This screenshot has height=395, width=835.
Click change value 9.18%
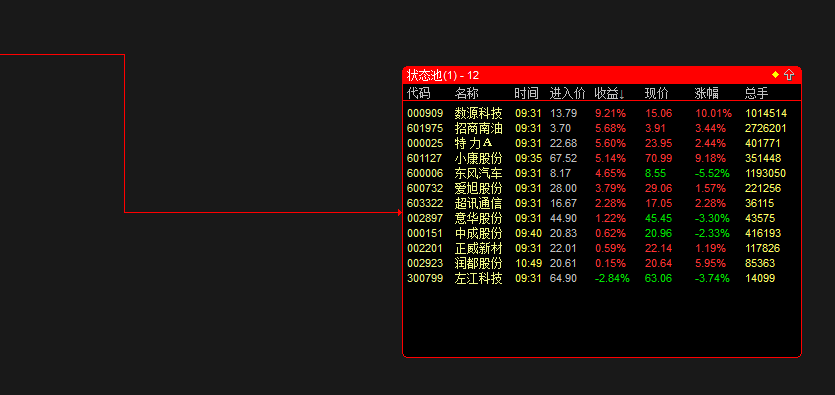(710, 158)
